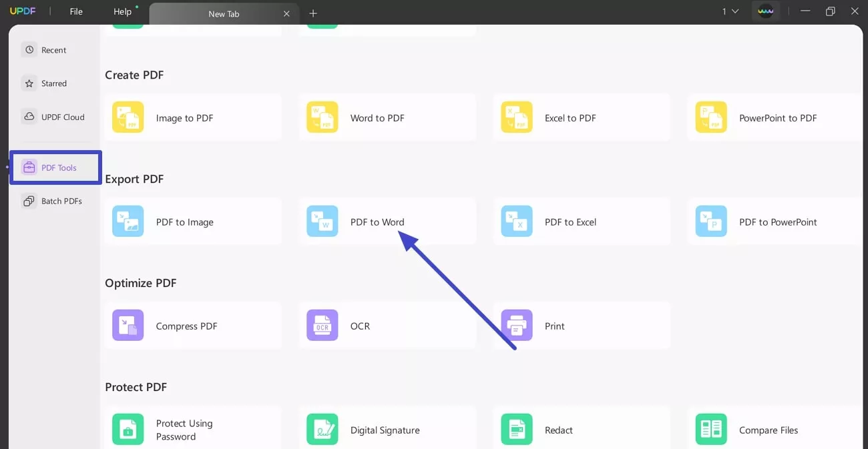Choose the Excel to PDF label
Image resolution: width=868 pixels, height=449 pixels.
(570, 118)
